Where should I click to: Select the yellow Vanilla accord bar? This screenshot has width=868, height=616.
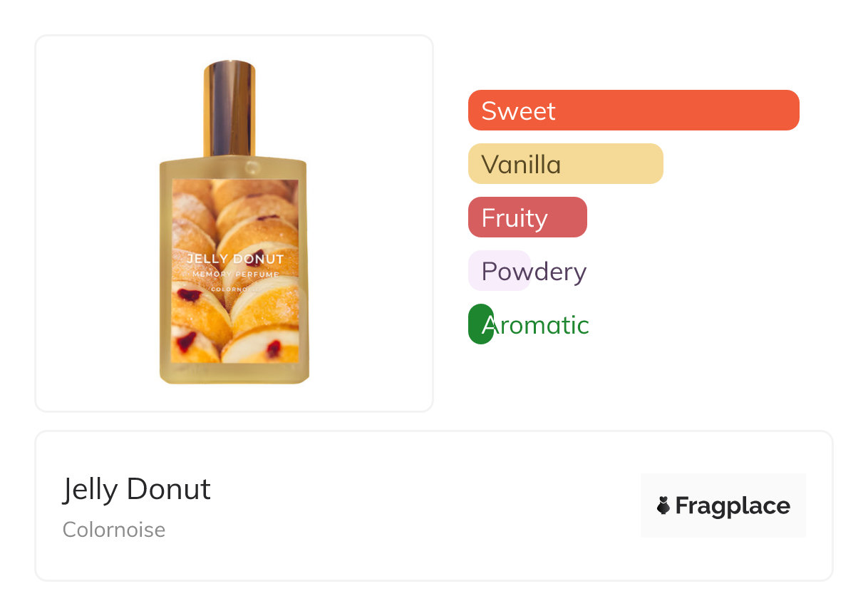click(613, 164)
